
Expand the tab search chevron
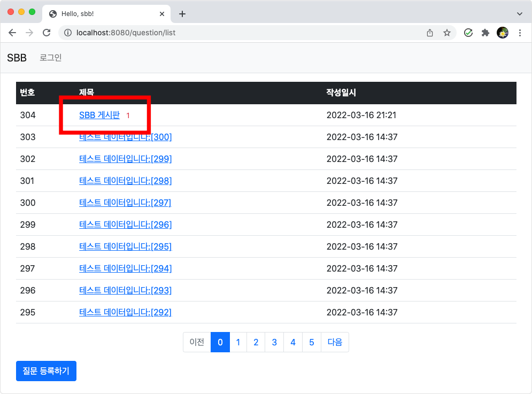pos(520,14)
